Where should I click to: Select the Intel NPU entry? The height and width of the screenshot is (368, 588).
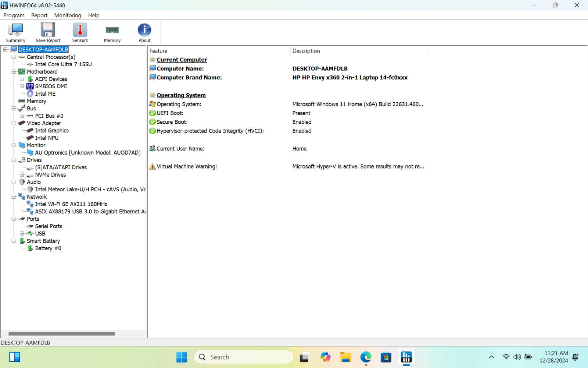click(46, 138)
